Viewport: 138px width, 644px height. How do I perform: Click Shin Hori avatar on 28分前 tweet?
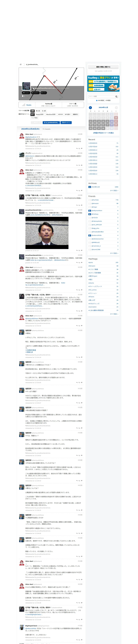(22, 136)
